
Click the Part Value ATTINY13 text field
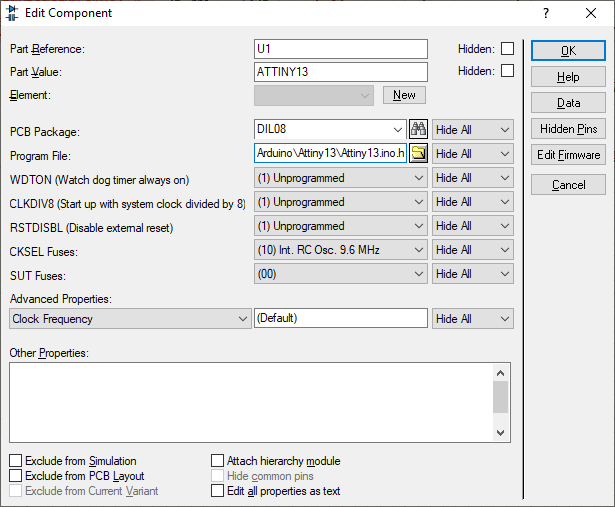[x=341, y=72]
